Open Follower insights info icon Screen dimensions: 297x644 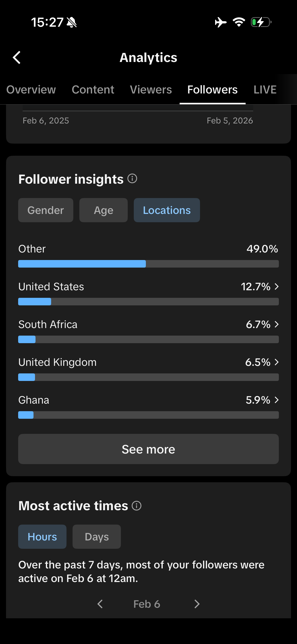tap(132, 179)
